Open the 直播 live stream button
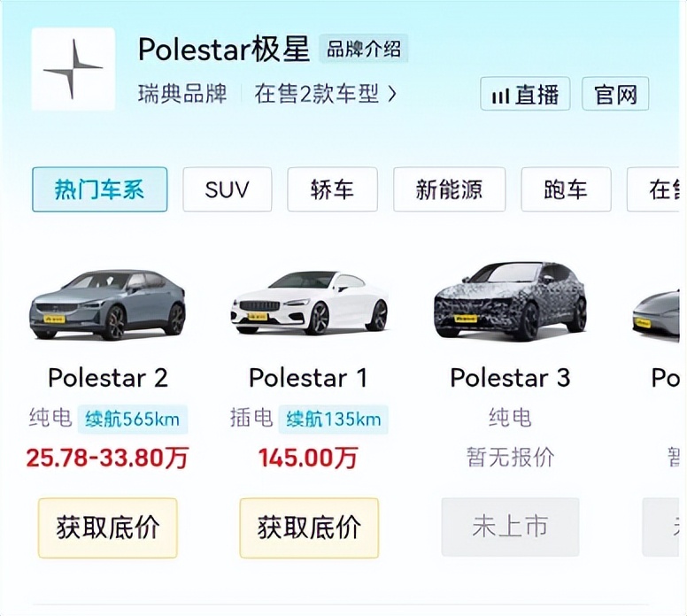This screenshot has height=616, width=687. tap(525, 94)
